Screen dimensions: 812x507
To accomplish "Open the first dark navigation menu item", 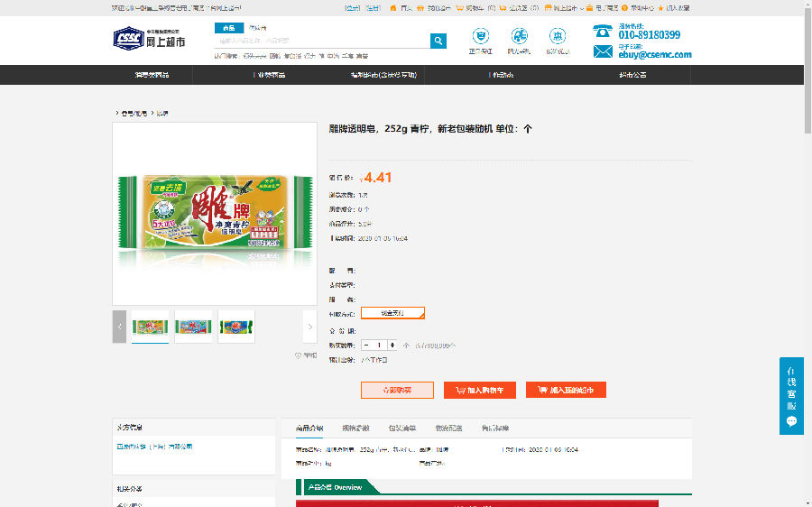I will click(152, 75).
